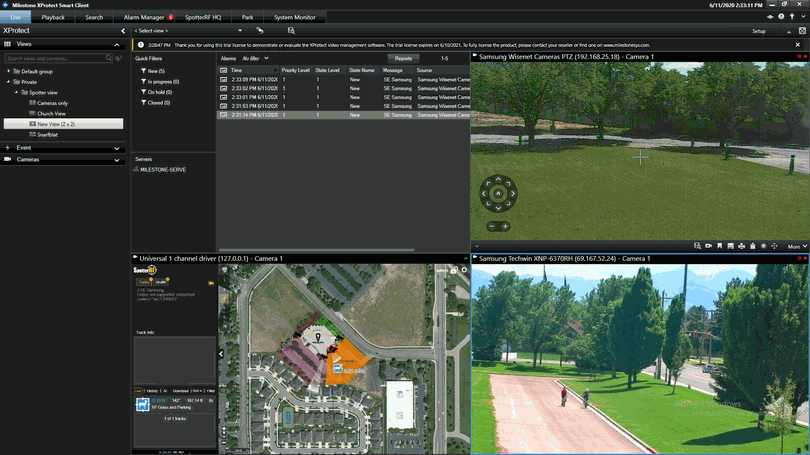Zoom out PTZ camera minus button
The height and width of the screenshot is (455, 810).
pyautogui.click(x=492, y=226)
